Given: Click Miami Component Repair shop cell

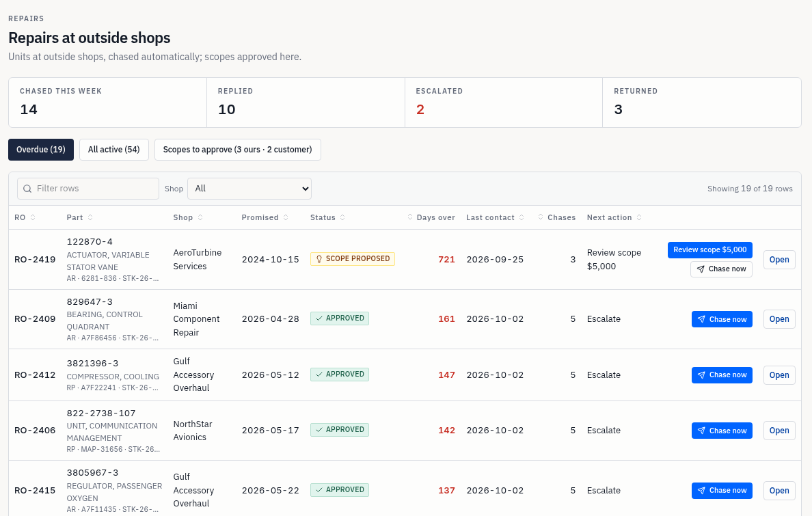Looking at the screenshot, I should [196, 319].
